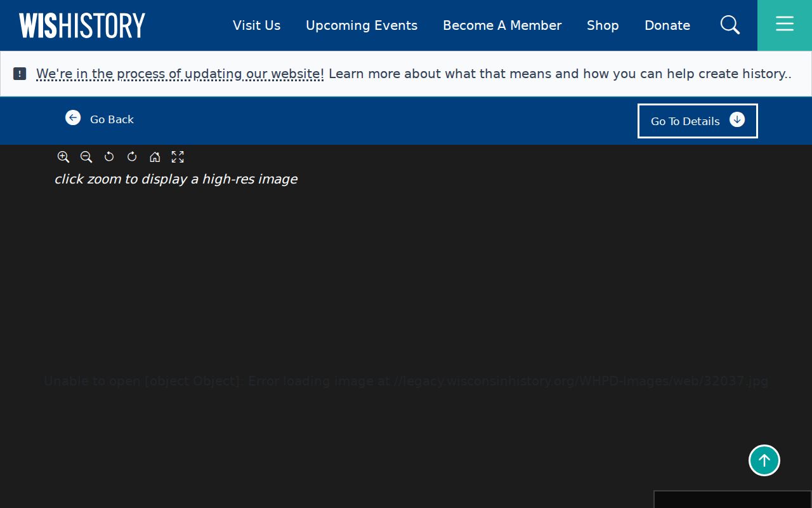Go to the Shop link
Image resolution: width=812 pixels, height=508 pixels.
point(603,25)
